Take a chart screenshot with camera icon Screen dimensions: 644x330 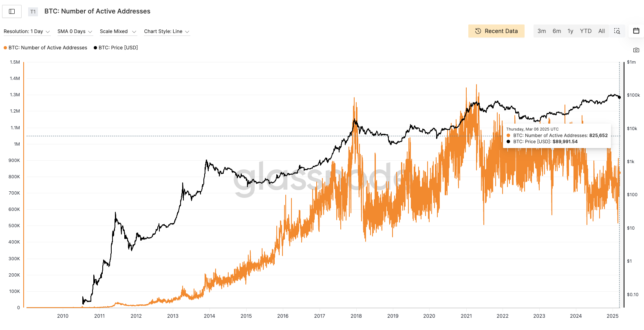pos(636,50)
